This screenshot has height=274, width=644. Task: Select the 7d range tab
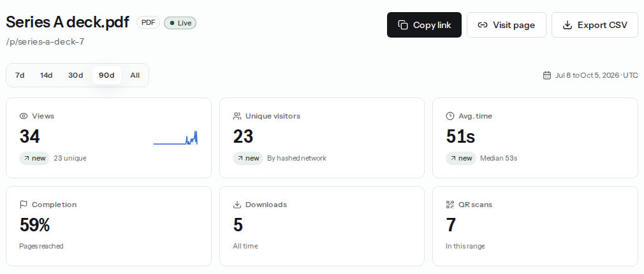[20, 75]
